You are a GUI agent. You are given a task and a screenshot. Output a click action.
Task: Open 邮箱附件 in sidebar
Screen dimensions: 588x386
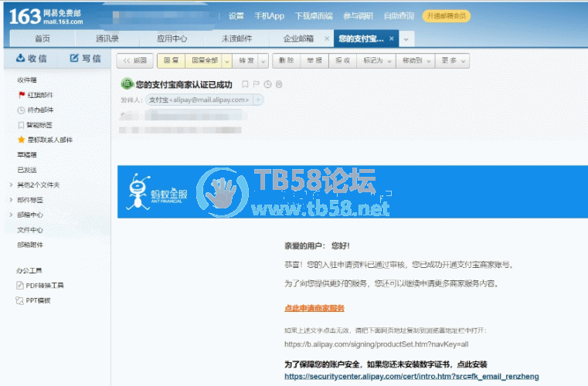pos(30,245)
